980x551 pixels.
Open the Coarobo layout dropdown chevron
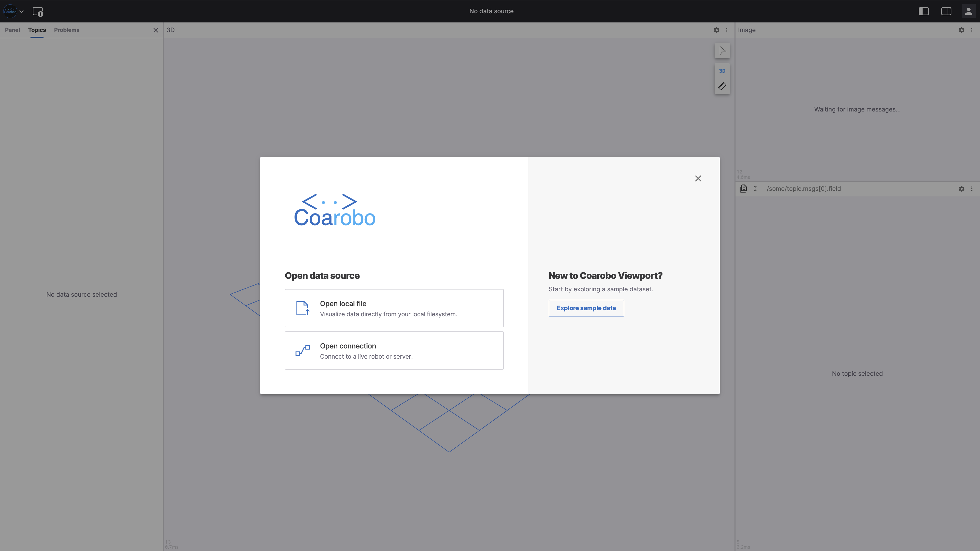[x=22, y=11]
